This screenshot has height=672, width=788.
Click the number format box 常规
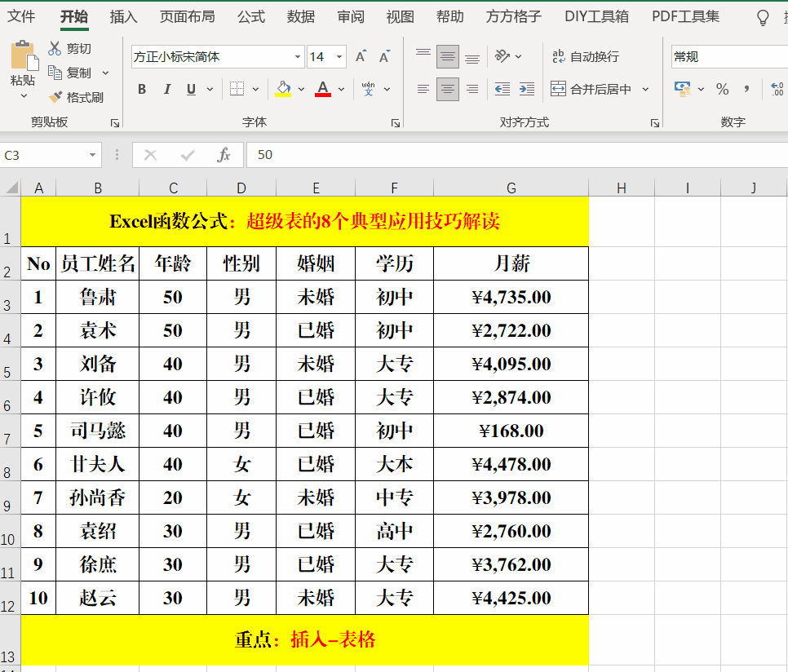(729, 57)
